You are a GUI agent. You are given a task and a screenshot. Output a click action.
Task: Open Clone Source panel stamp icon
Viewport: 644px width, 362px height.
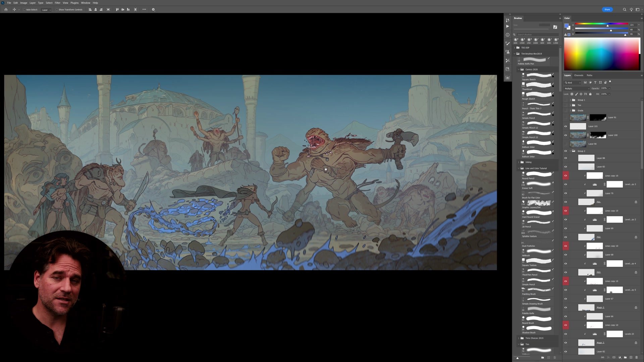point(507,52)
